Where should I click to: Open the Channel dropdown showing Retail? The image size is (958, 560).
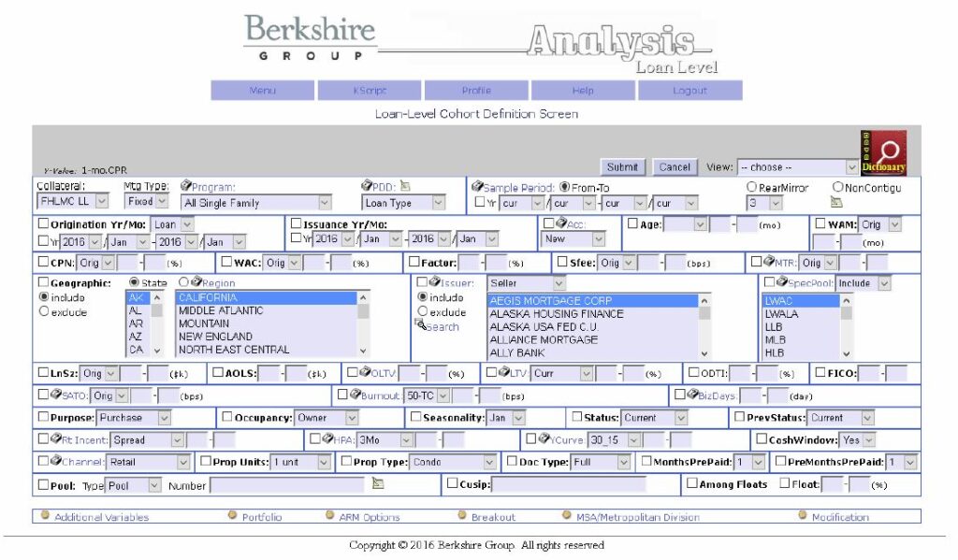pos(148,462)
